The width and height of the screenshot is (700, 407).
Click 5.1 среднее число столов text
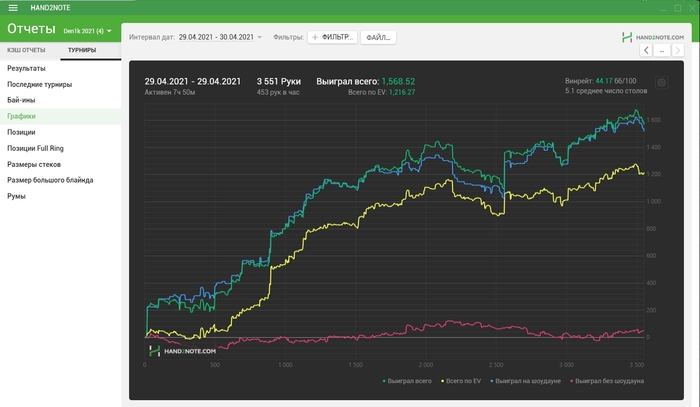coord(606,91)
